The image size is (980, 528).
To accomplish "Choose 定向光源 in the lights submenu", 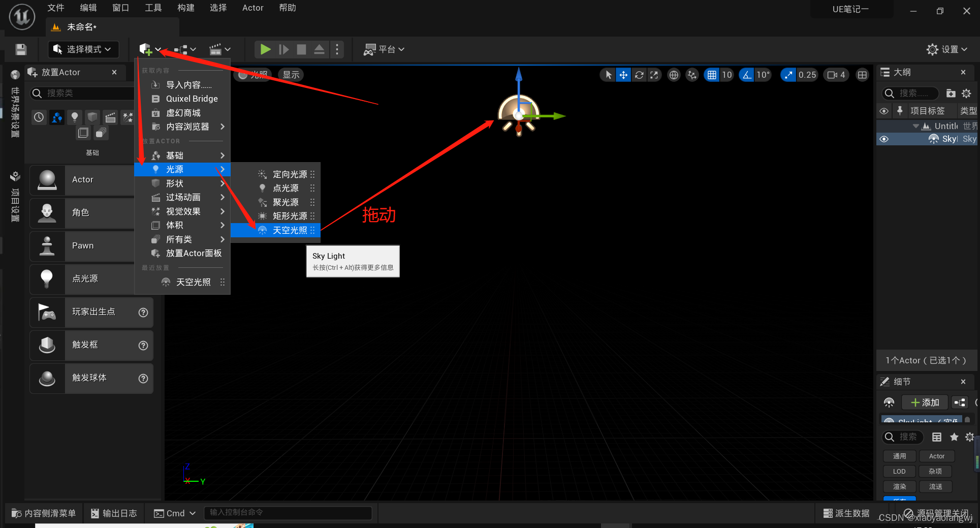I will coord(276,174).
